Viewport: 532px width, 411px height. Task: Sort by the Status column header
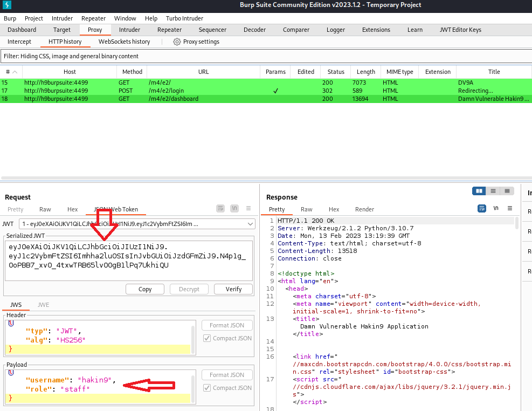coord(336,72)
